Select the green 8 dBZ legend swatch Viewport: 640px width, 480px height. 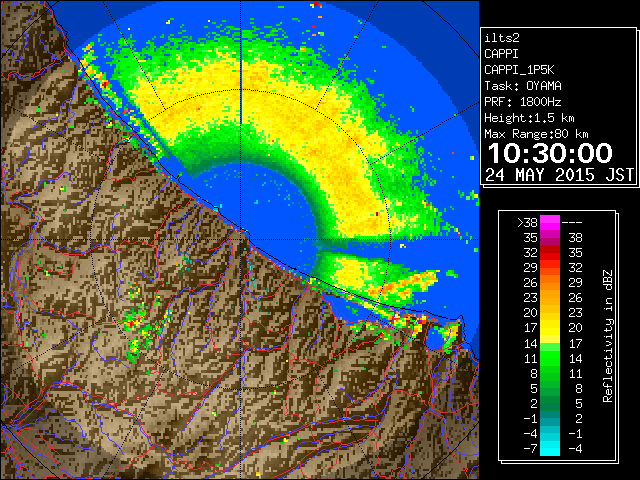click(550, 373)
